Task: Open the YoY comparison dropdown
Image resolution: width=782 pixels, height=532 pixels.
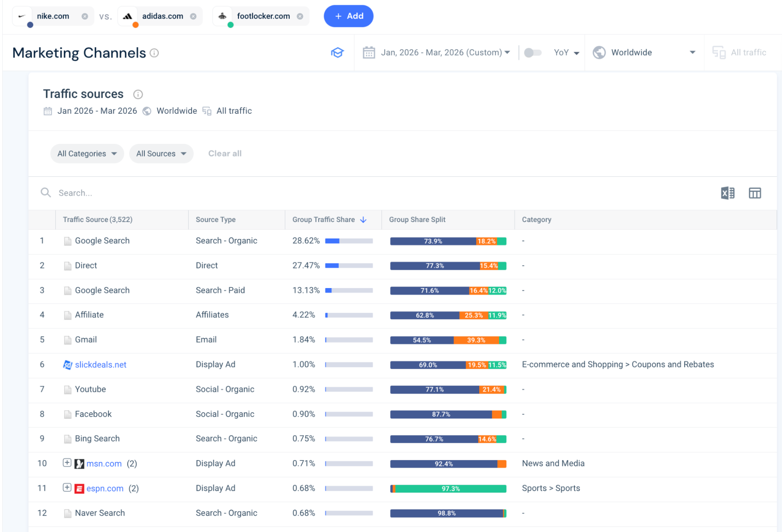Action: coord(566,52)
